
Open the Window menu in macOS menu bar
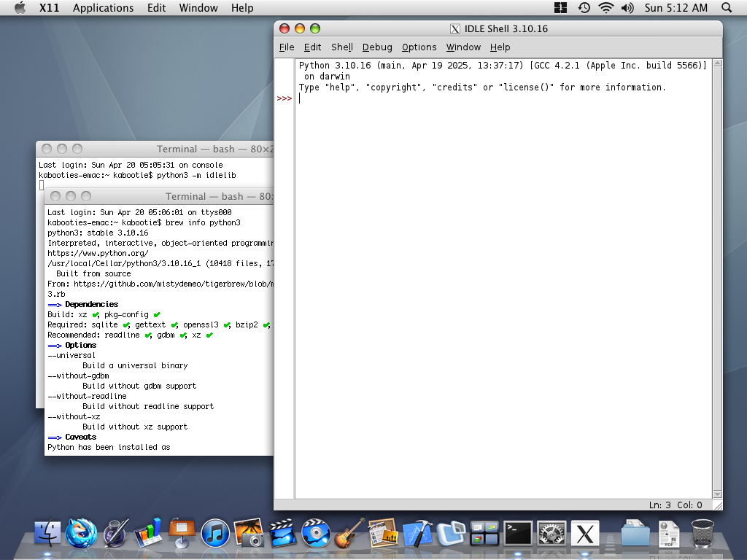click(198, 7)
